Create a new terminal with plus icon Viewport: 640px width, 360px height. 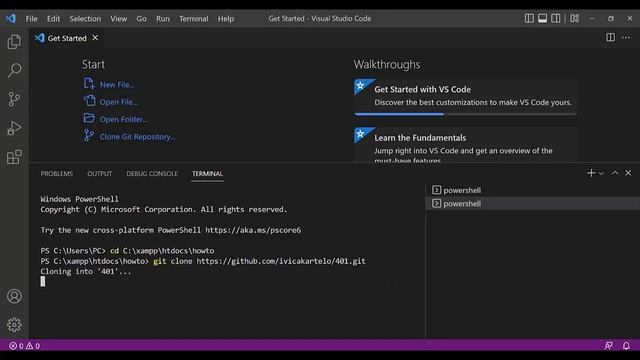click(x=591, y=173)
